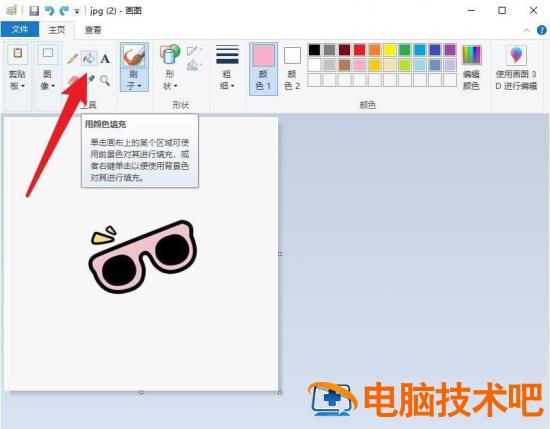The width and height of the screenshot is (550, 429).
Task: Open the shape Fill dropdown
Action: (x=195, y=65)
